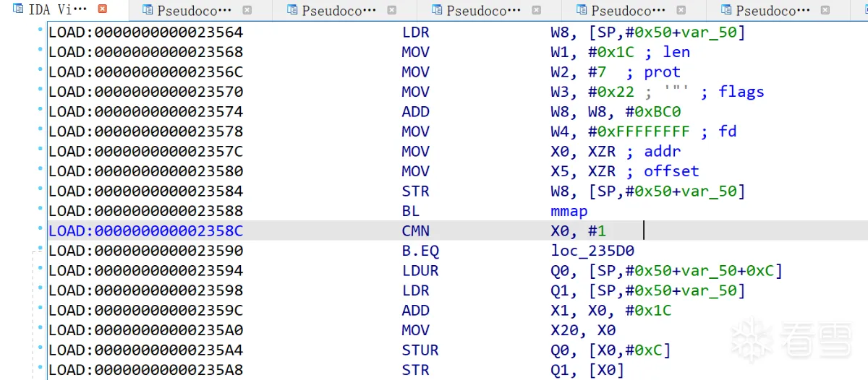Click the LDUR mnemonic at 23594

coord(420,270)
